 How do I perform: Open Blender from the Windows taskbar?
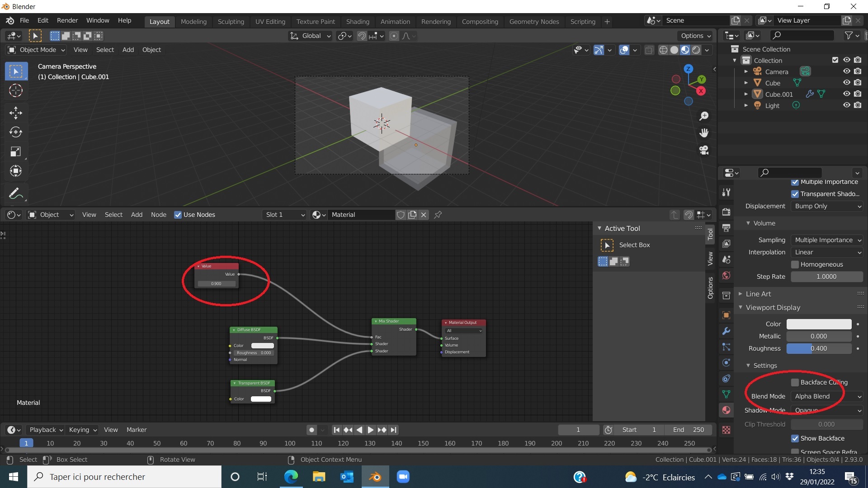375,477
